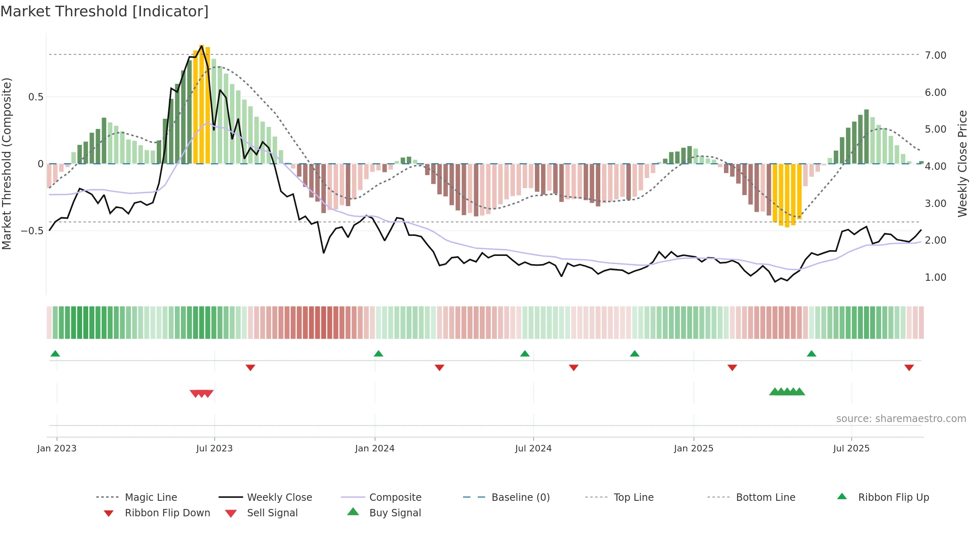Click the Market Threshold [Indicator] chart title
980x551 pixels.
coord(105,11)
